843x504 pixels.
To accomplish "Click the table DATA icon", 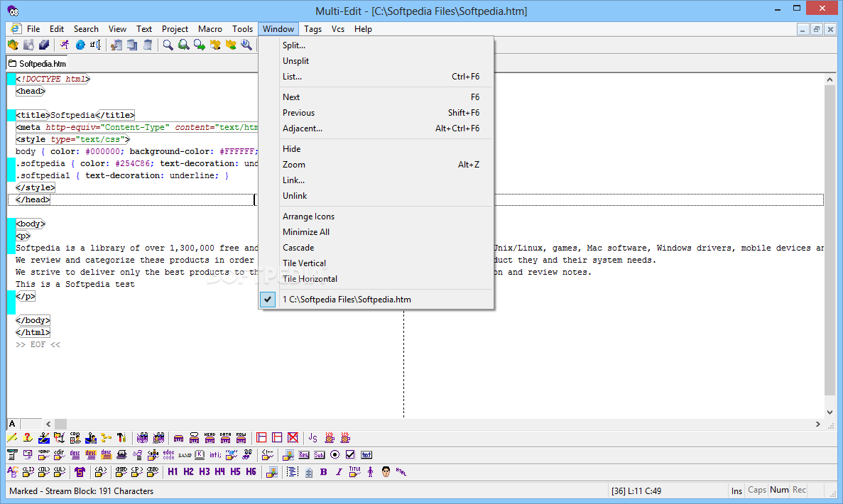I will (225, 438).
